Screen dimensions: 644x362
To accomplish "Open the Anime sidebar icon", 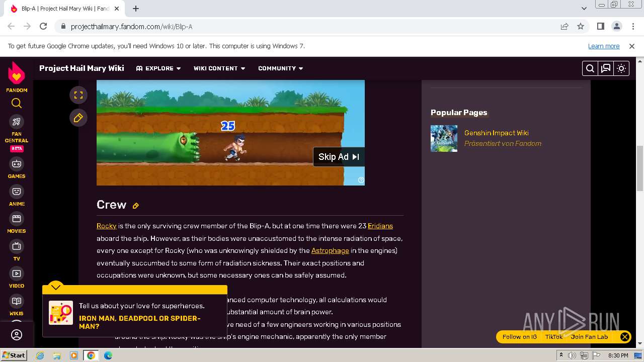I will tap(17, 192).
